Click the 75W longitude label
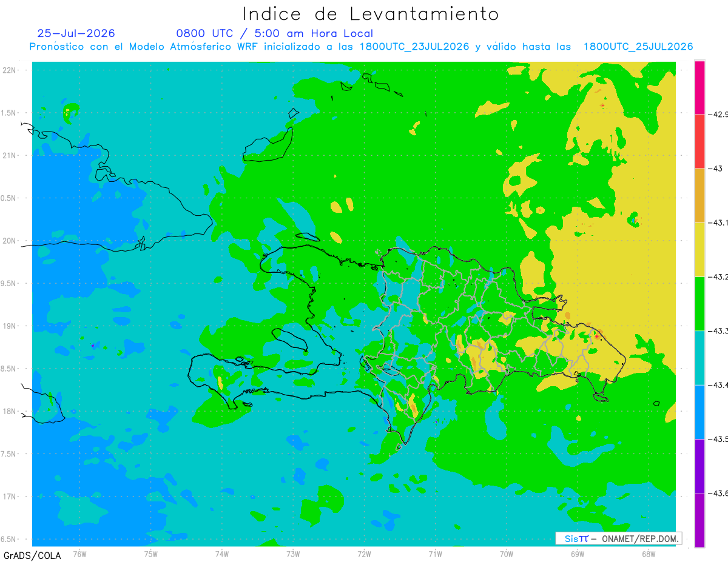The image size is (728, 562). (x=151, y=554)
